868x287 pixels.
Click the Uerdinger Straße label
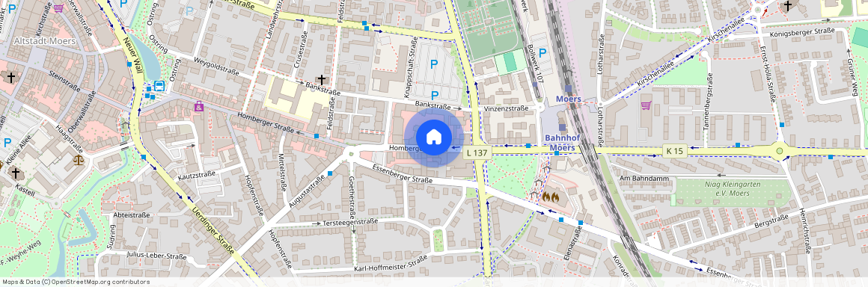pos(214,231)
